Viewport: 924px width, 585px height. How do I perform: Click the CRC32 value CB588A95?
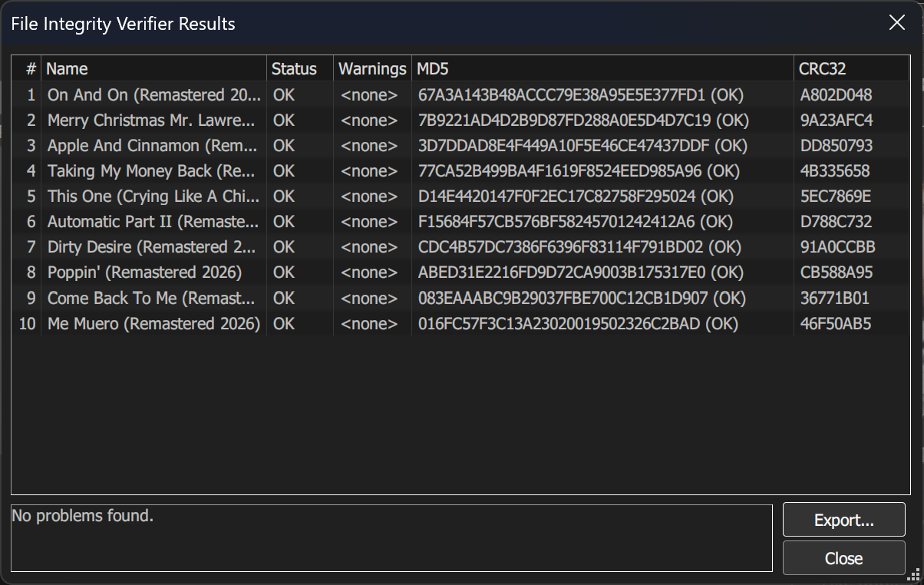coord(837,273)
